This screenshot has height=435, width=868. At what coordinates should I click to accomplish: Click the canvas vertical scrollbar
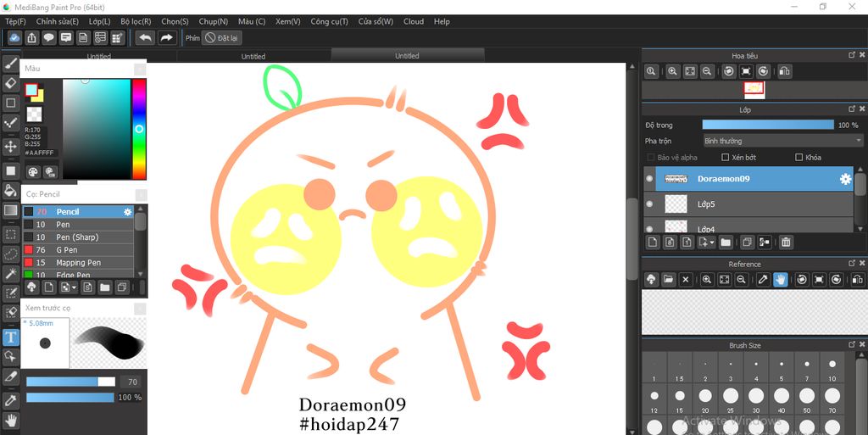(x=632, y=240)
